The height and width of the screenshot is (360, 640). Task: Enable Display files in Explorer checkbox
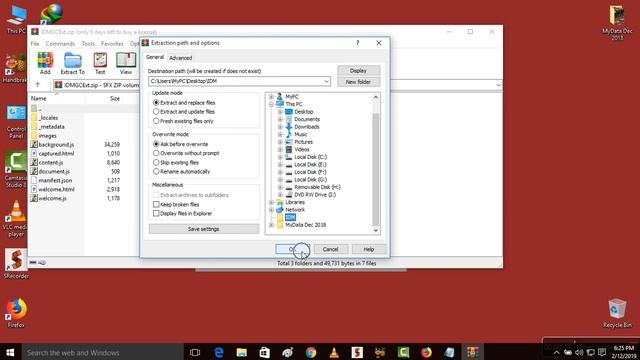[x=156, y=213]
